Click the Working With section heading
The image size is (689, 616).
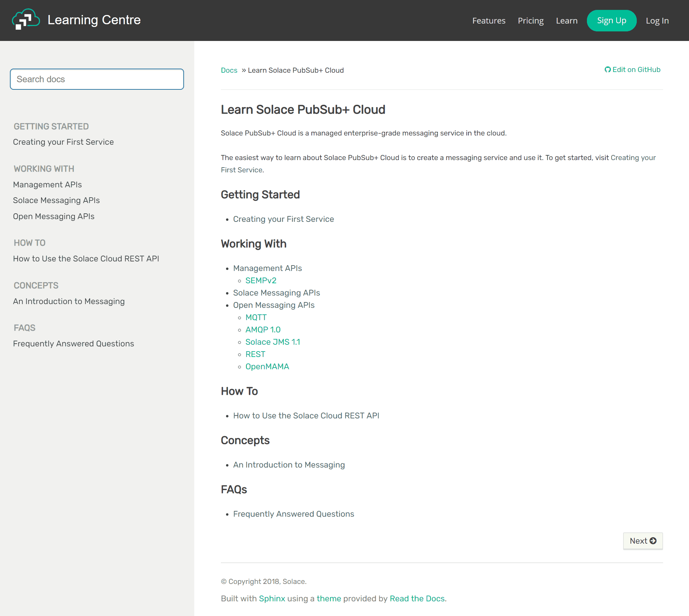(x=253, y=244)
